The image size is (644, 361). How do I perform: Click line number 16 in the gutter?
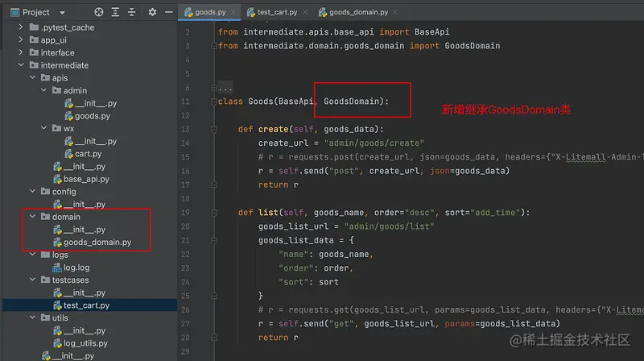[x=185, y=171]
